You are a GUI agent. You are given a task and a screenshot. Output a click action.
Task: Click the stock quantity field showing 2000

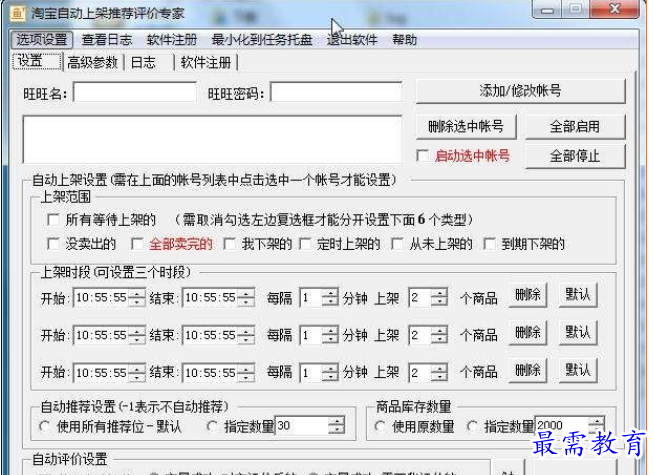(x=562, y=426)
